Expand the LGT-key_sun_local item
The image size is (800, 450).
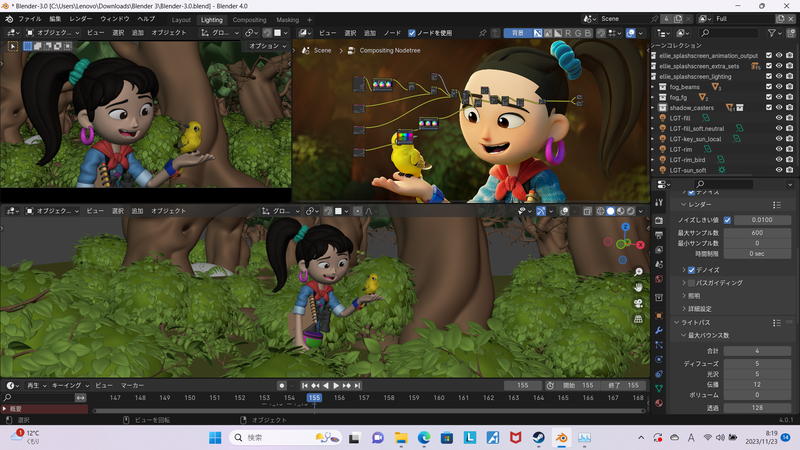(x=653, y=139)
